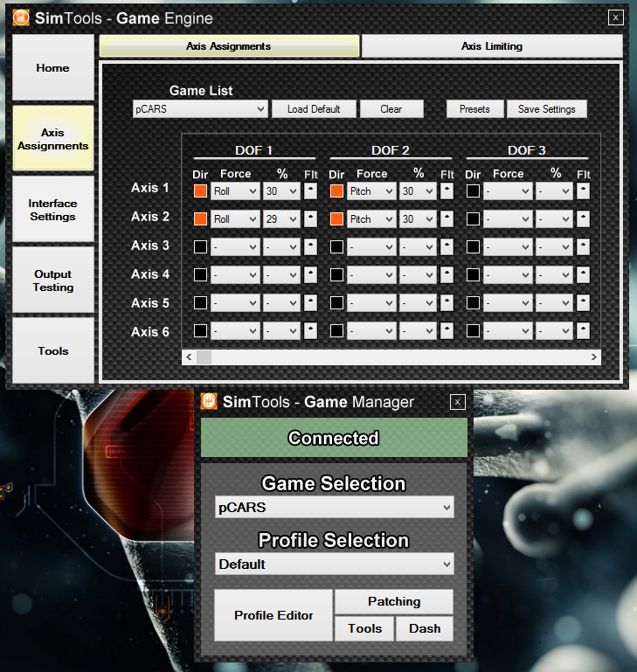
Task: Expand Game Selection dropdown in Game Manager
Action: click(x=335, y=507)
